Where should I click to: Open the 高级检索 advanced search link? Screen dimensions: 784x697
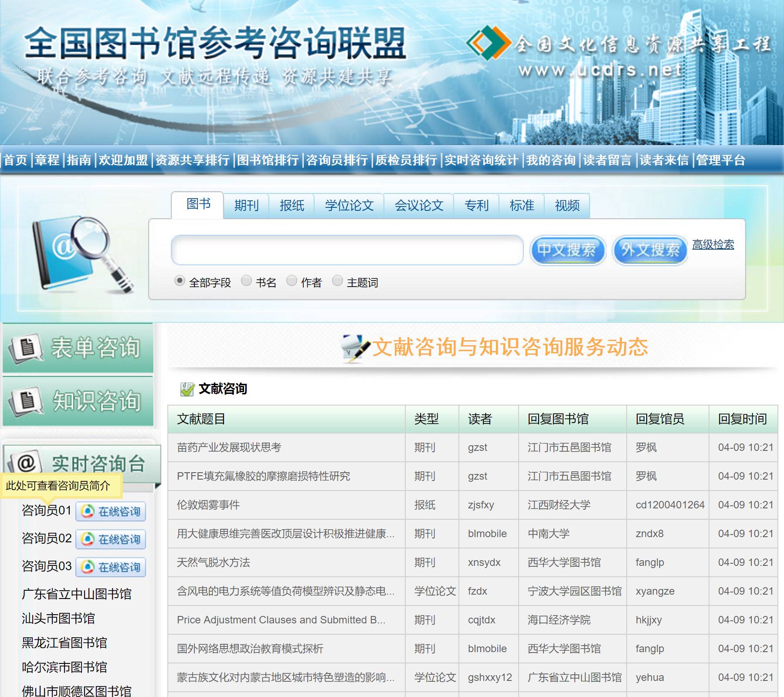713,244
